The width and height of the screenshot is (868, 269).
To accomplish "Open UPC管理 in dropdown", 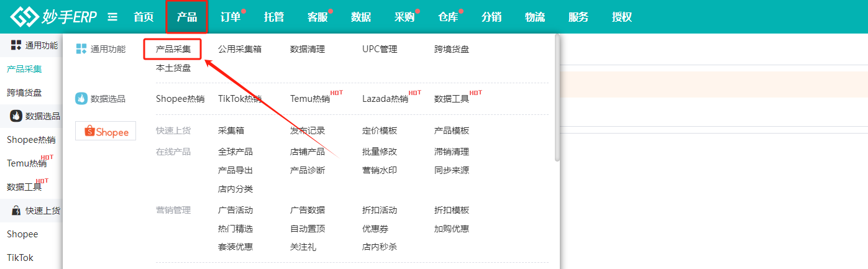I will click(380, 49).
